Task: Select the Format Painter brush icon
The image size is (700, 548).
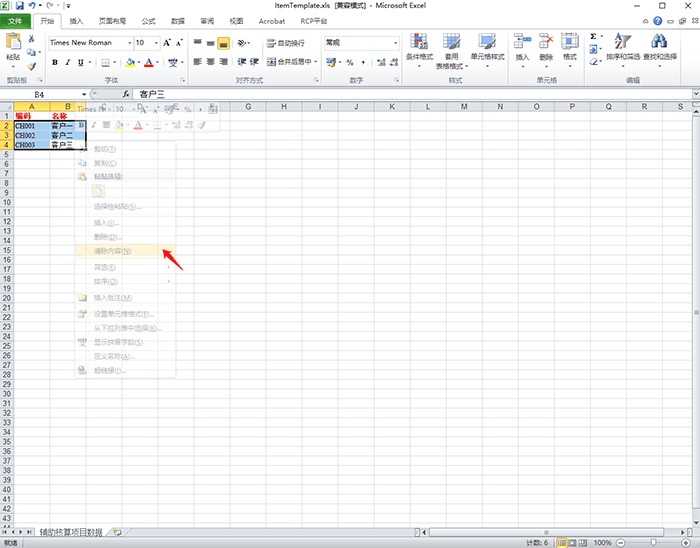Action: [31, 66]
